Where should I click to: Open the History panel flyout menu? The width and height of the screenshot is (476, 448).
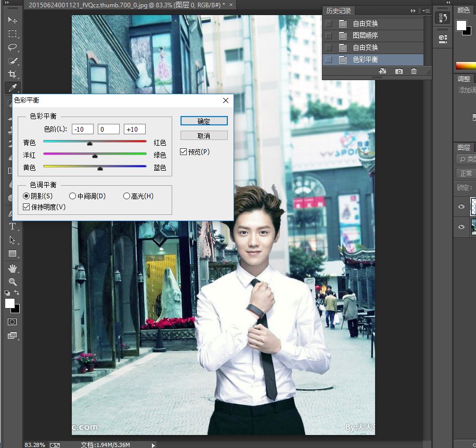[x=426, y=10]
